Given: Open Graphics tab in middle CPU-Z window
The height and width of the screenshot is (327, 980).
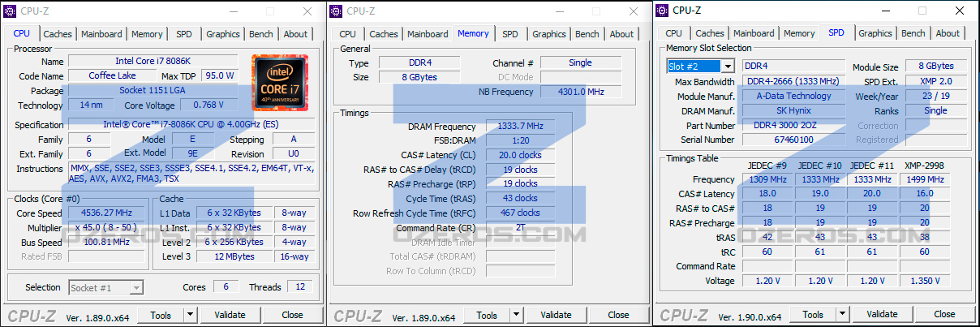Looking at the screenshot, I should [x=549, y=34].
